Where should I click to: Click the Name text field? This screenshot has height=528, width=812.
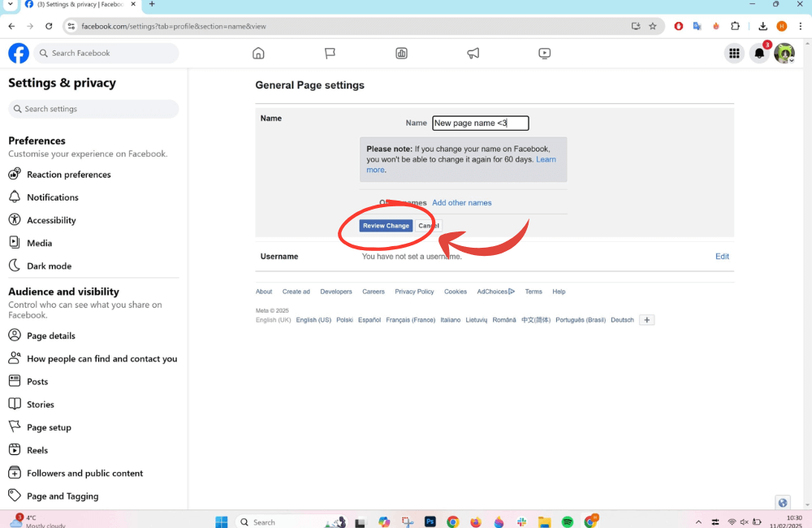point(480,123)
